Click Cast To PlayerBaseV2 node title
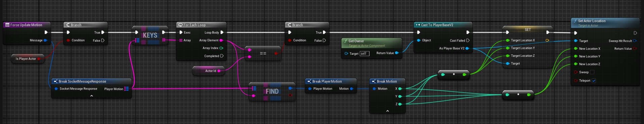The height and width of the screenshot is (124, 644). [x=437, y=25]
